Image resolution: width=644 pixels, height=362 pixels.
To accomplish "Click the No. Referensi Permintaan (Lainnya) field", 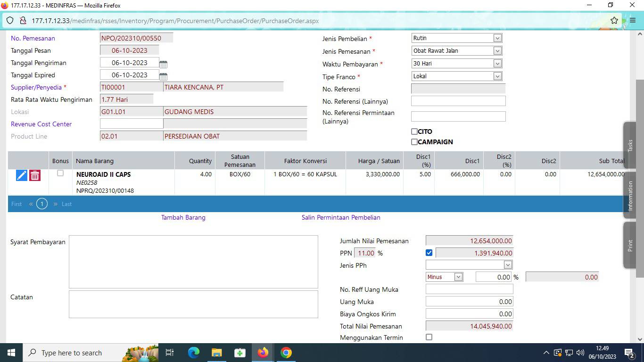I will tap(458, 116).
